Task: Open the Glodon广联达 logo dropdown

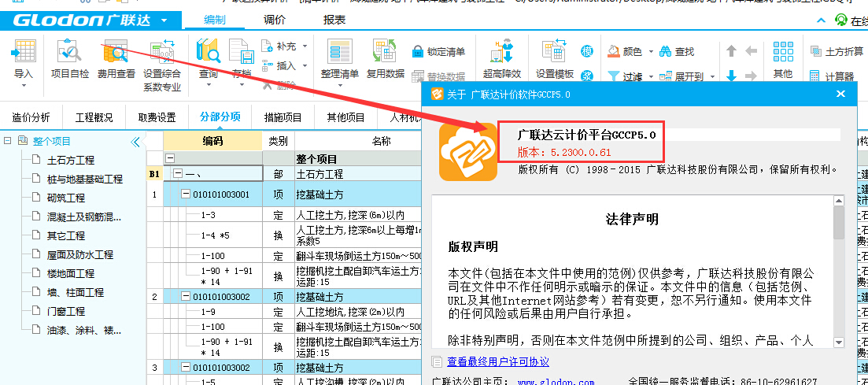Action: click(164, 21)
